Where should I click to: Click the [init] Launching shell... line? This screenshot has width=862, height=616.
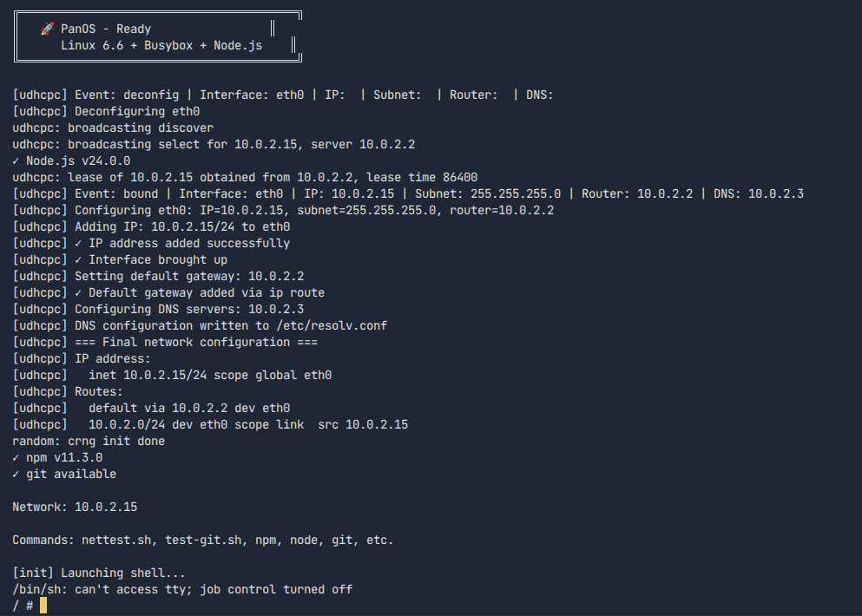[99, 573]
